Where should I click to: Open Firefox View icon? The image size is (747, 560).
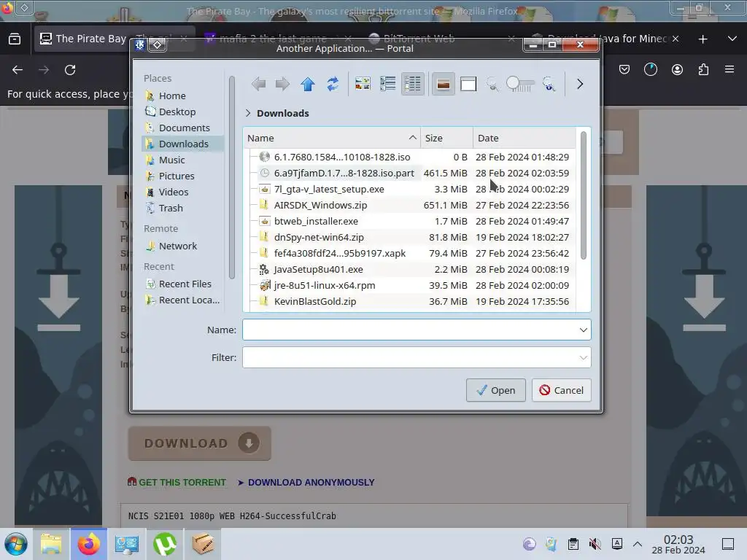tap(15, 39)
